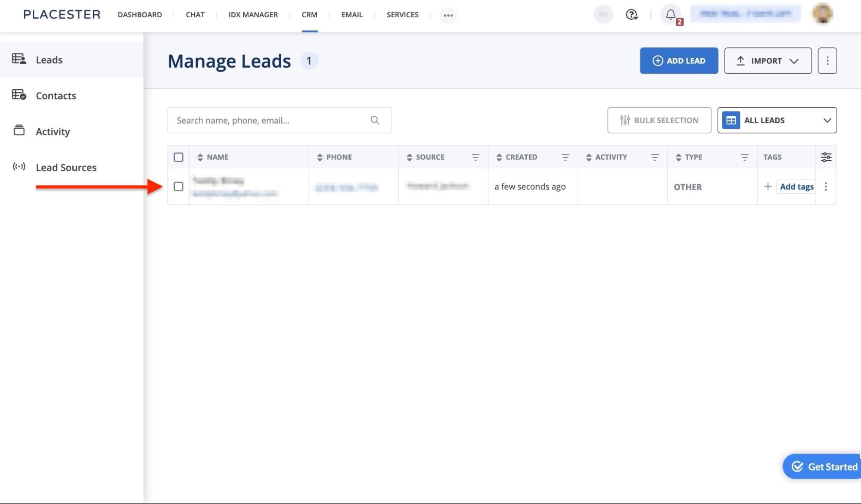Toggle Bulk Selection mode
The image size is (861, 504).
[659, 120]
